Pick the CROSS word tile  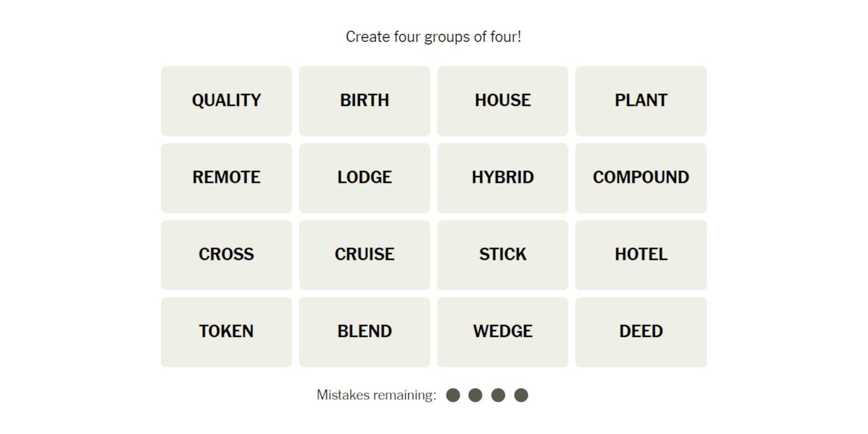[x=226, y=255]
